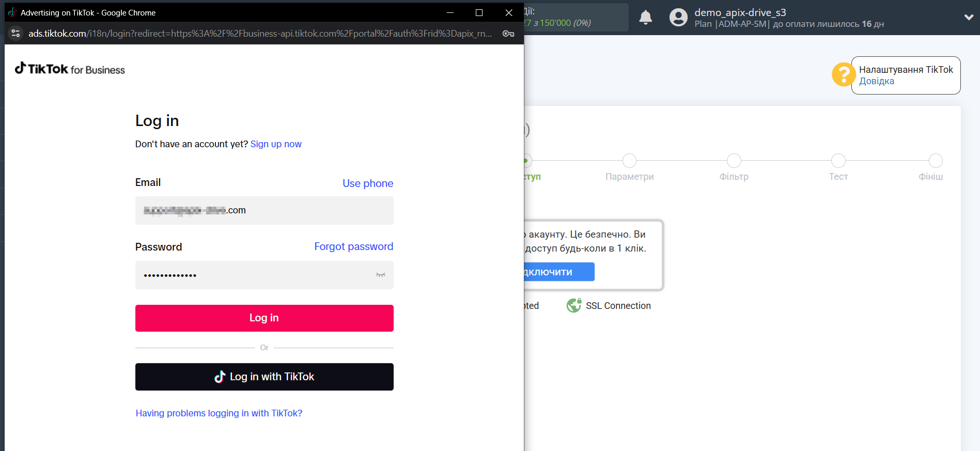The width and height of the screenshot is (980, 451).
Task: Focus the Password input field
Action: (x=265, y=275)
